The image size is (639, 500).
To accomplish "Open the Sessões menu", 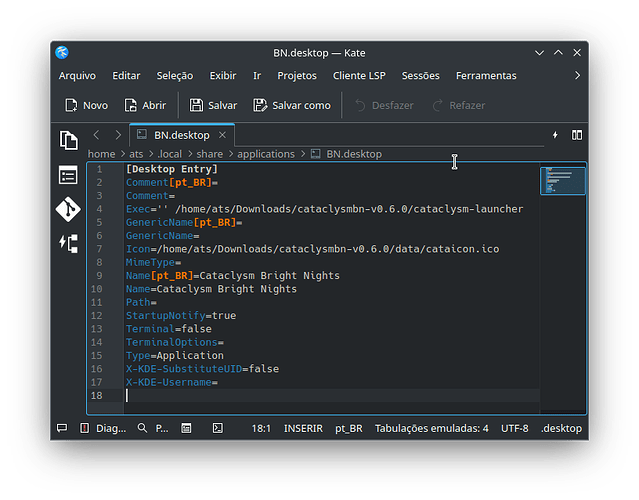I will [421, 76].
